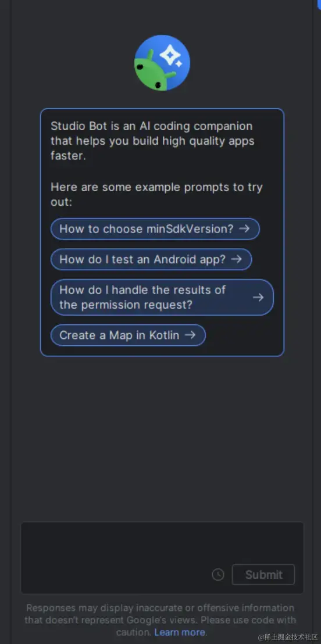The image size is (321, 644).
Task: Click the responses disclaimer text at bottom
Action: point(160,620)
